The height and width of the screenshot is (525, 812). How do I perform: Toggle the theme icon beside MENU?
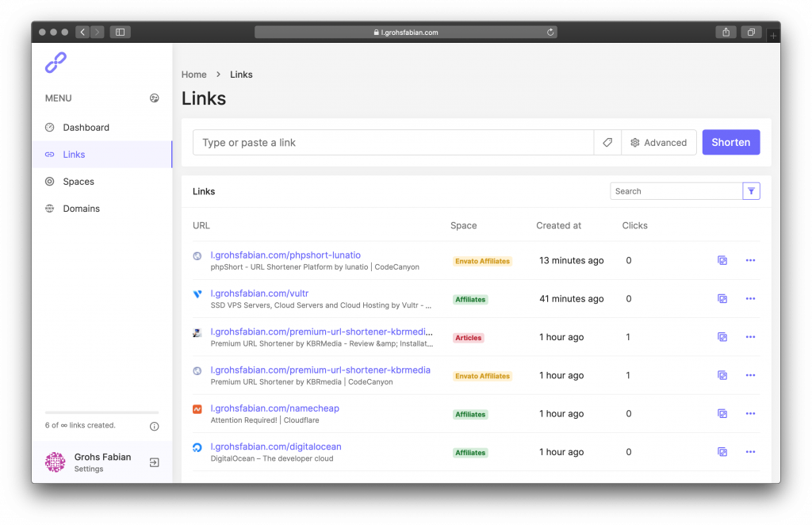coord(155,98)
